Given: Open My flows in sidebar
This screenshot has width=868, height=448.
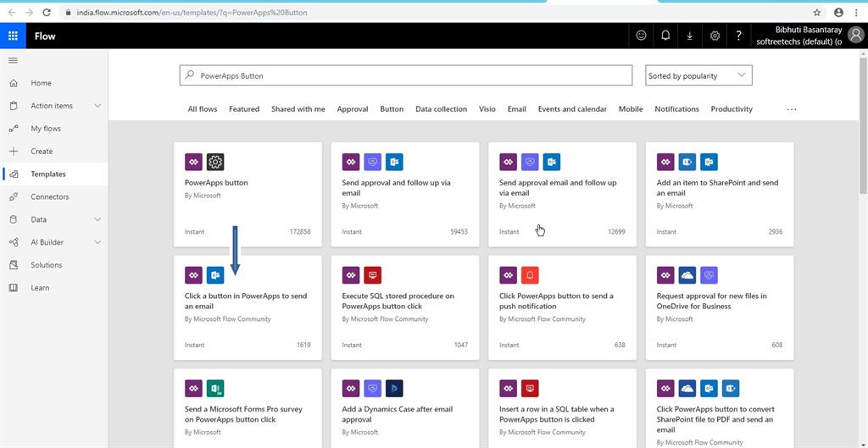Looking at the screenshot, I should [x=46, y=129].
